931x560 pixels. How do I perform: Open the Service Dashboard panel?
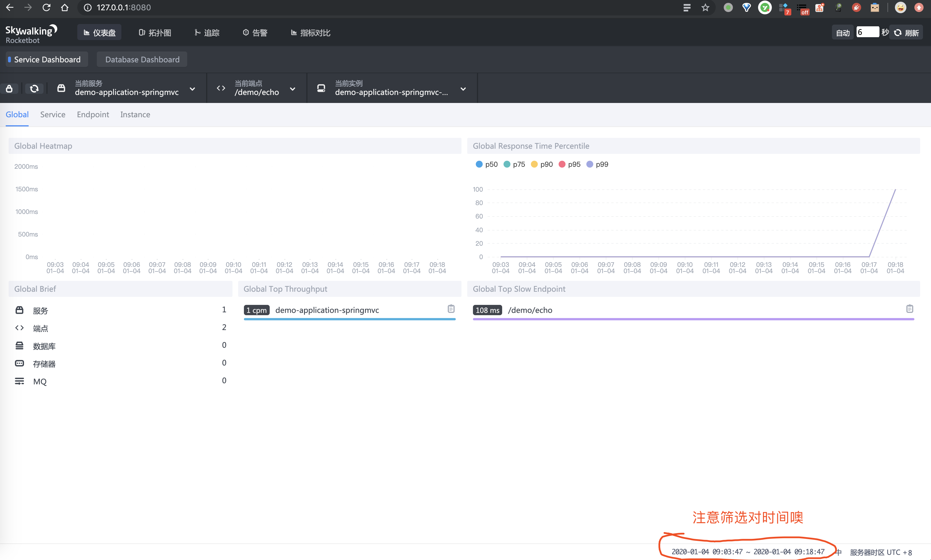[x=47, y=60]
